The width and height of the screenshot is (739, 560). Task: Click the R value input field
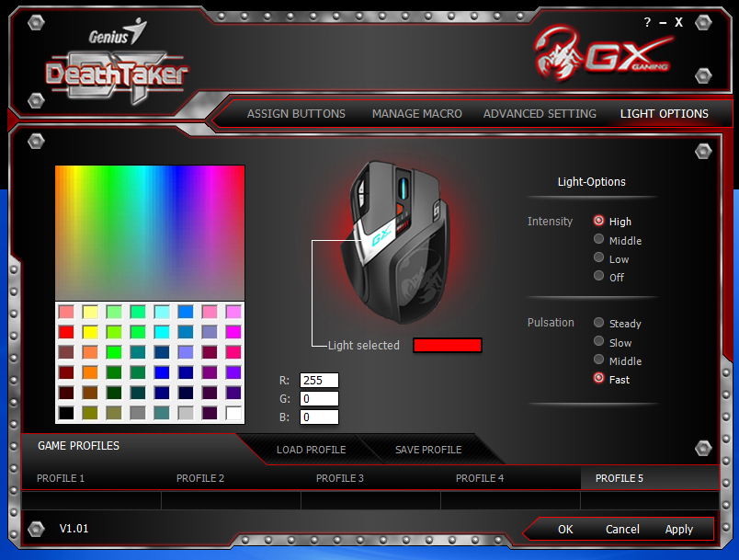[319, 381]
